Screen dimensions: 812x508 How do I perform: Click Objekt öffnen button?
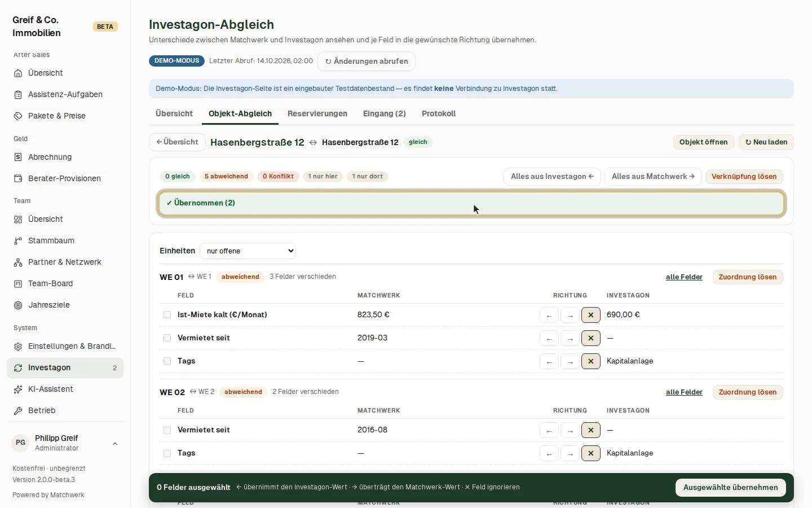[x=704, y=142]
